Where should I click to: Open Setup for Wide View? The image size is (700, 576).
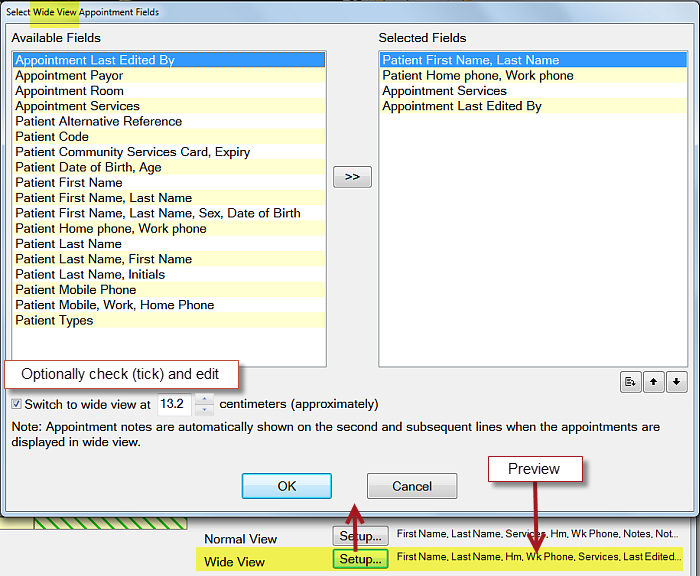360,559
